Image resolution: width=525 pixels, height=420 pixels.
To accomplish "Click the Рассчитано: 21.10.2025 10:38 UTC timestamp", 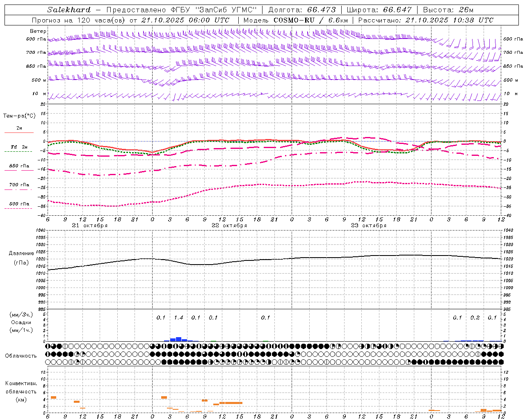I will pos(426,20).
